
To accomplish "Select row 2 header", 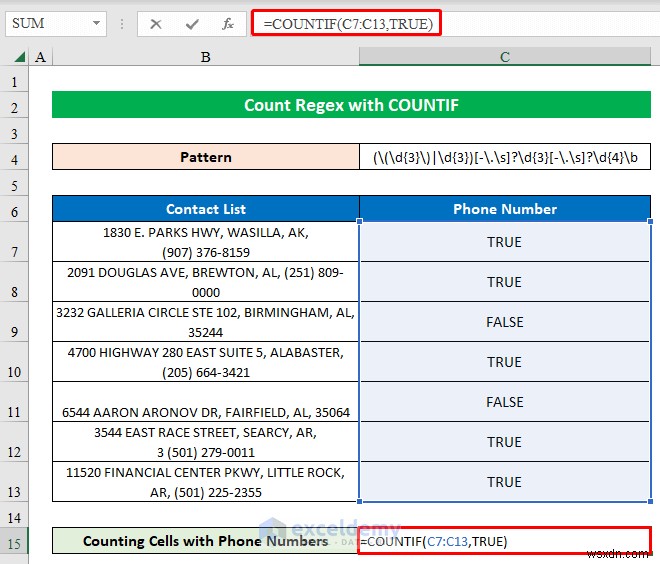I will (x=14, y=105).
